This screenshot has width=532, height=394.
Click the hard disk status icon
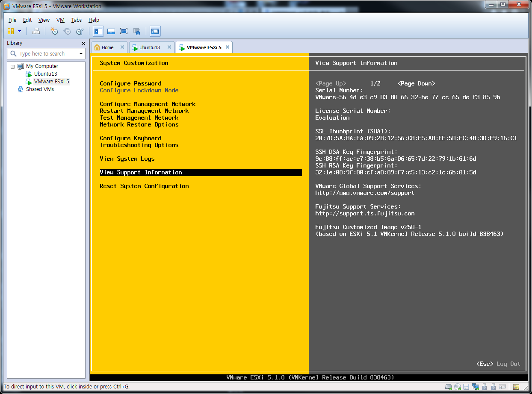coord(449,387)
